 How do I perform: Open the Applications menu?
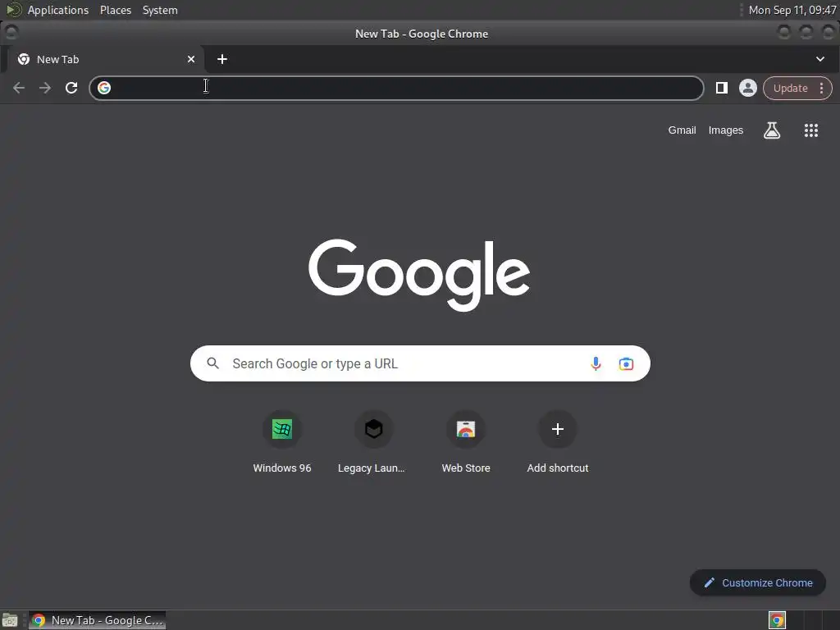pyautogui.click(x=58, y=10)
